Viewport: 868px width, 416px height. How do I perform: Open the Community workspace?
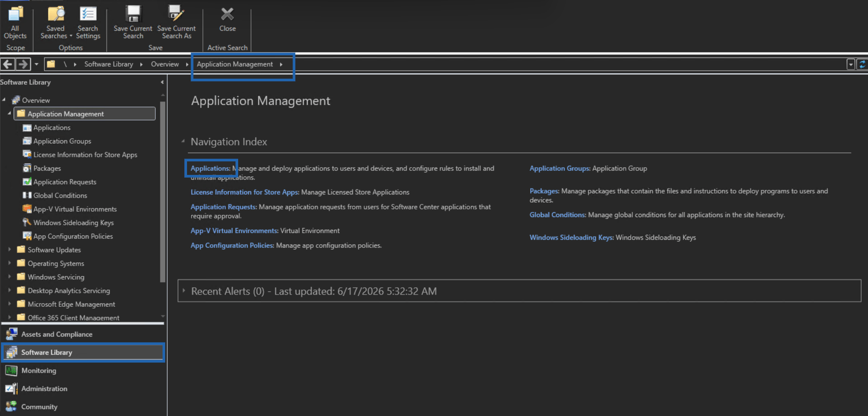click(83, 407)
